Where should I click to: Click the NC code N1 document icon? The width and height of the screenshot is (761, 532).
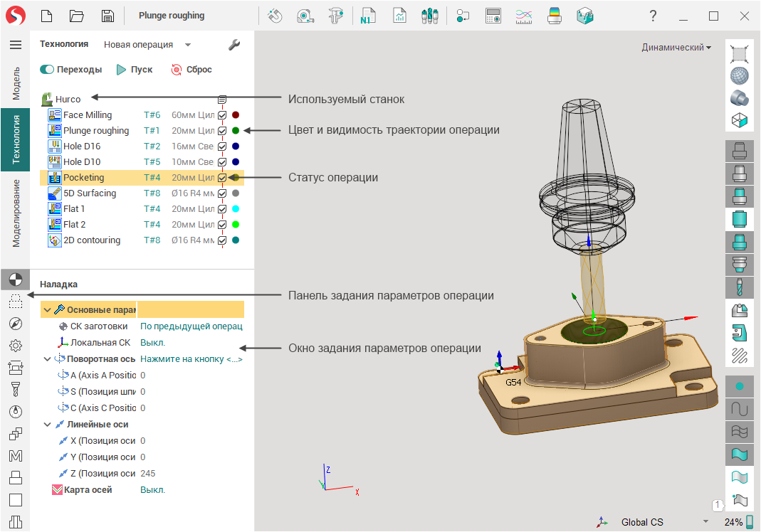click(368, 16)
